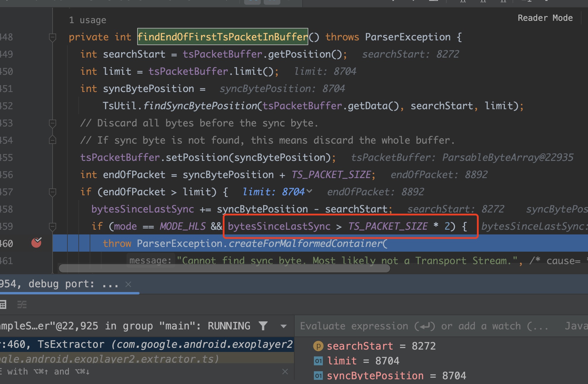Focus the Evaluate expression input field

click(425, 326)
